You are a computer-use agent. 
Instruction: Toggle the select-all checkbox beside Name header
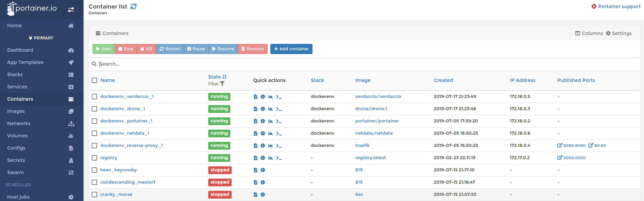[94, 80]
